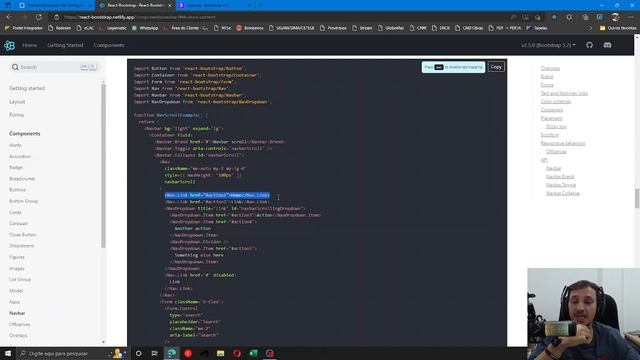This screenshot has width=640, height=360.
Task: Open Layout section in the sidebar
Action: tap(17, 102)
